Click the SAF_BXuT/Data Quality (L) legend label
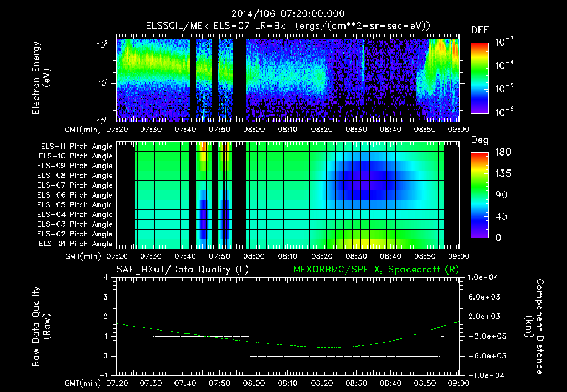This screenshot has width=567, height=392. [183, 270]
